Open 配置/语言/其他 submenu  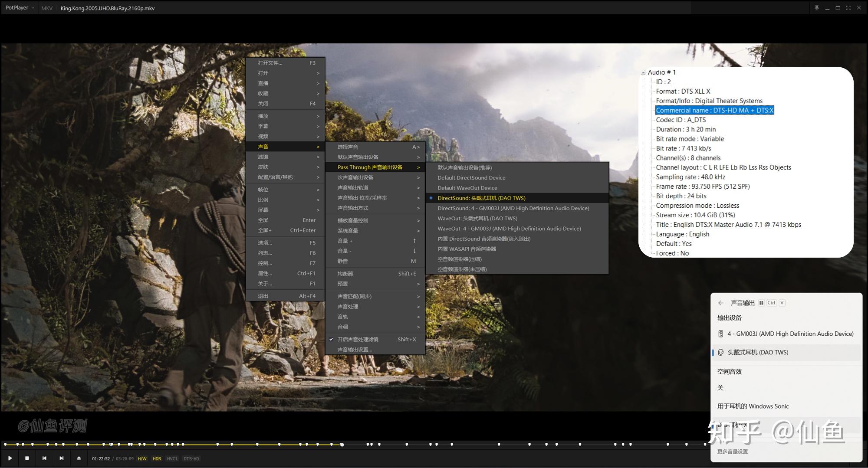click(286, 177)
